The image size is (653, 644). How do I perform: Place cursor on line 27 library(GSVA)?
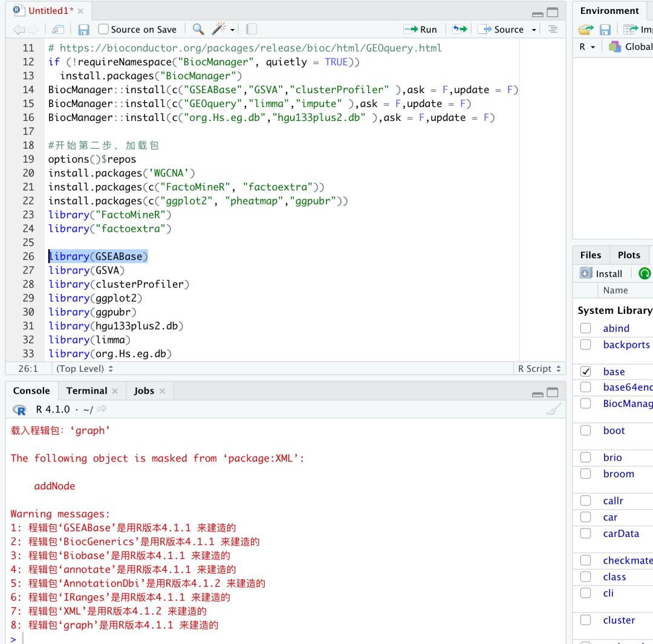point(86,270)
